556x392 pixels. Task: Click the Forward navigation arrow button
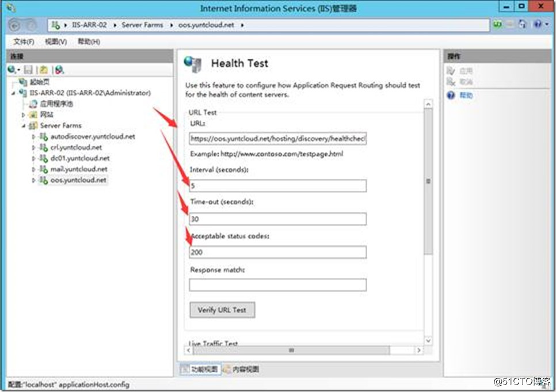pyautogui.click(x=31, y=25)
